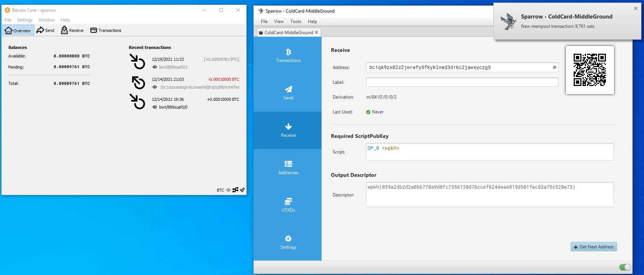Click the Sparrow window title icon
This screenshot has height=275, width=644.
(261, 11)
